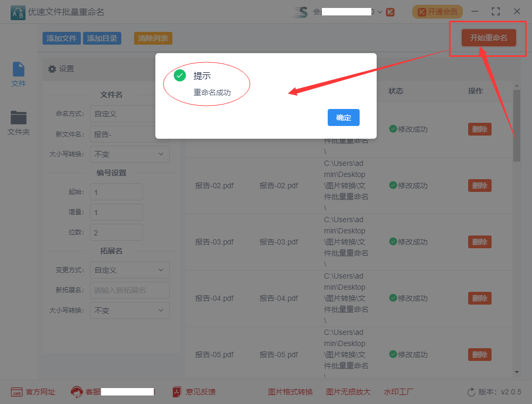Click the scrollbar down arrow
Screen dimensions: 532x404
click(x=517, y=372)
